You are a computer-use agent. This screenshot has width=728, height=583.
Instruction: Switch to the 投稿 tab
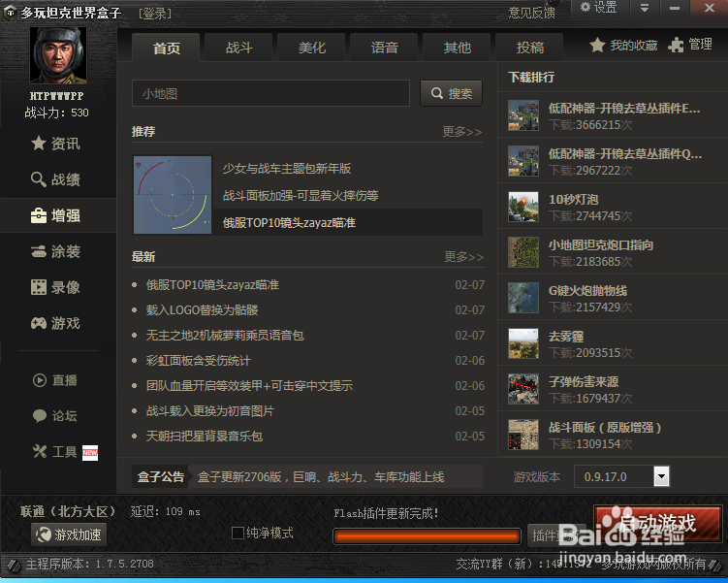[x=529, y=48]
